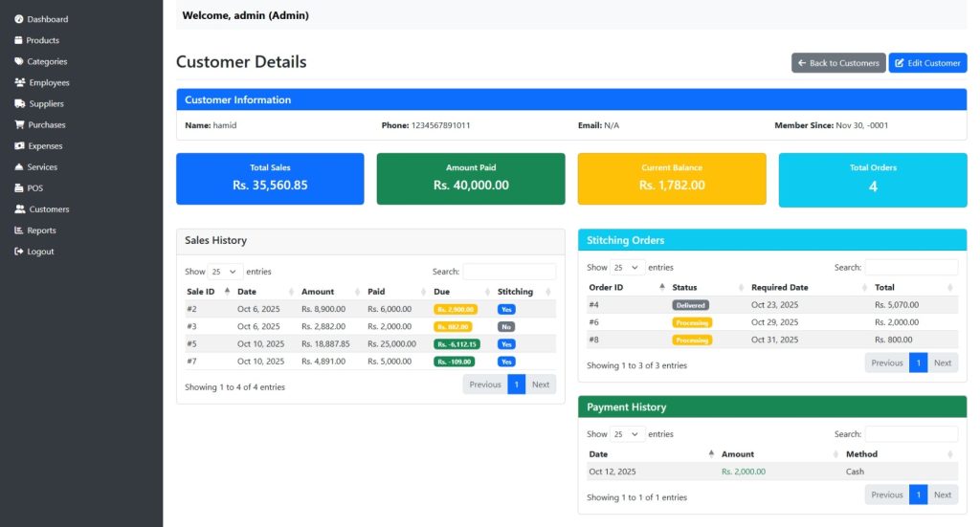Click the Suppliers truck icon
Viewport: 980px width, 527px height.
tap(19, 103)
